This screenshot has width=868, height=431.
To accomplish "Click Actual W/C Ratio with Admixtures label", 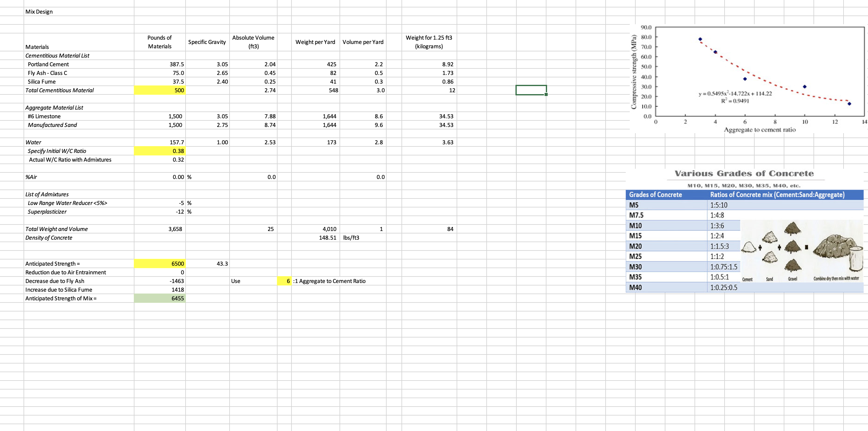I will (x=79, y=159).
